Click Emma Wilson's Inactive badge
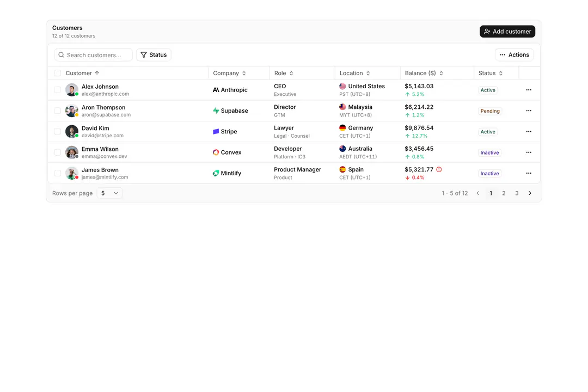This screenshot has width=588, height=392. (490, 152)
